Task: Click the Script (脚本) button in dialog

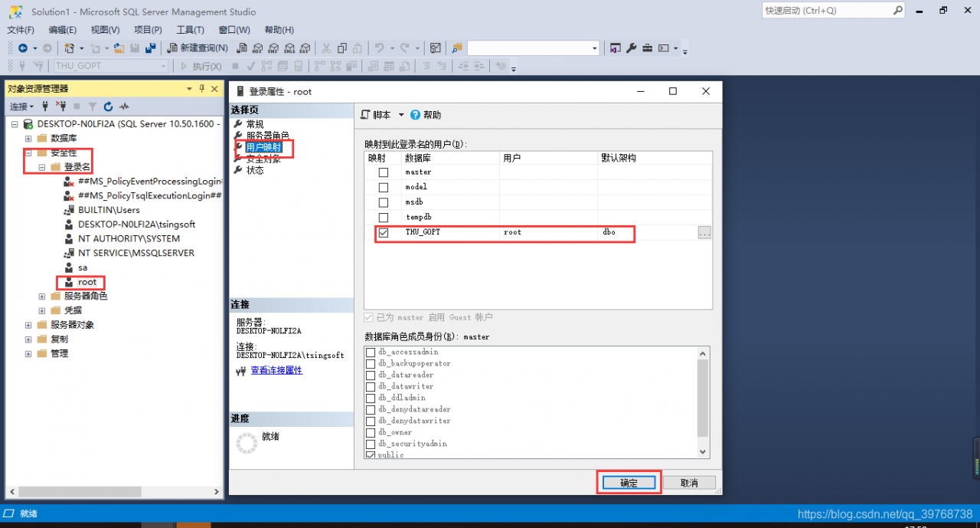Action: (376, 115)
